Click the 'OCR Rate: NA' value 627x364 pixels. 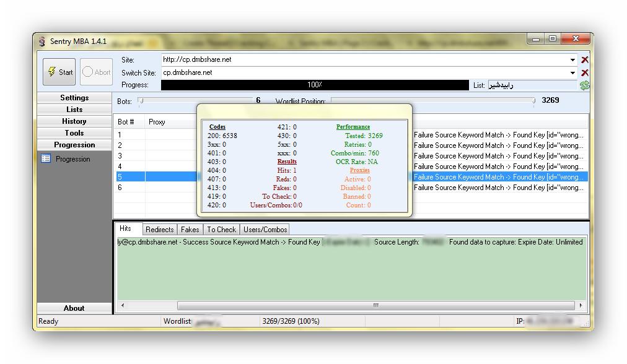pos(357,162)
